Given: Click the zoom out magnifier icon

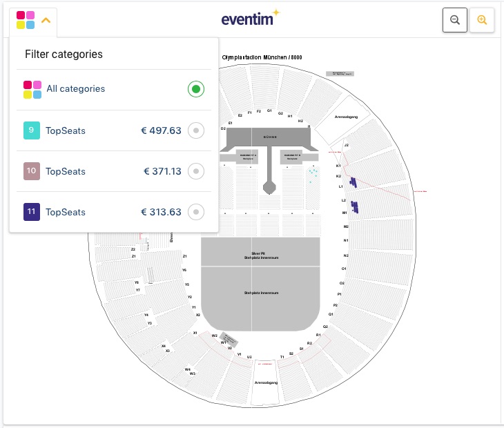Looking at the screenshot, I should point(454,20).
